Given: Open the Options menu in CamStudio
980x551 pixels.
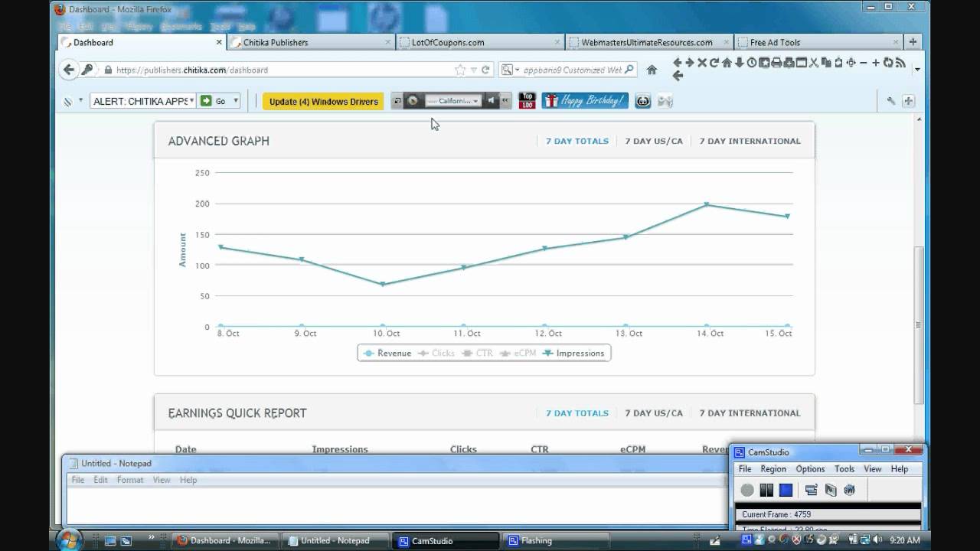Looking at the screenshot, I should click(x=809, y=468).
